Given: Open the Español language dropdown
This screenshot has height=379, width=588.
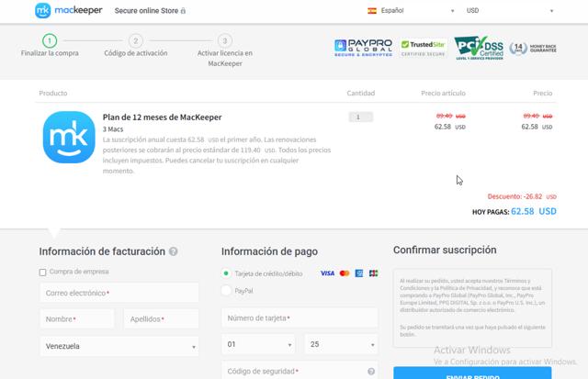Looking at the screenshot, I should click(412, 11).
